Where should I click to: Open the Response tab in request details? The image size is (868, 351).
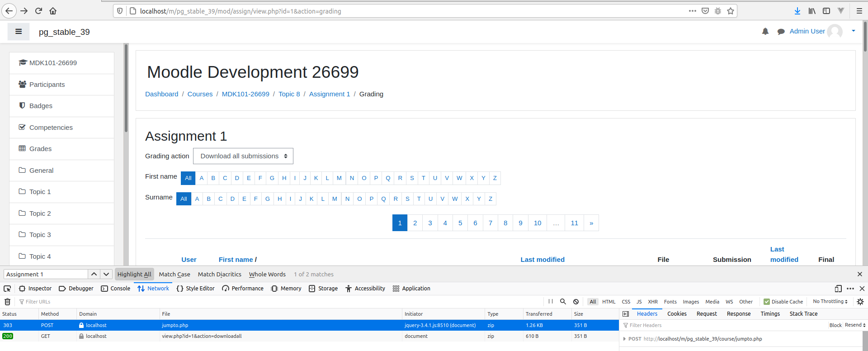(739, 314)
